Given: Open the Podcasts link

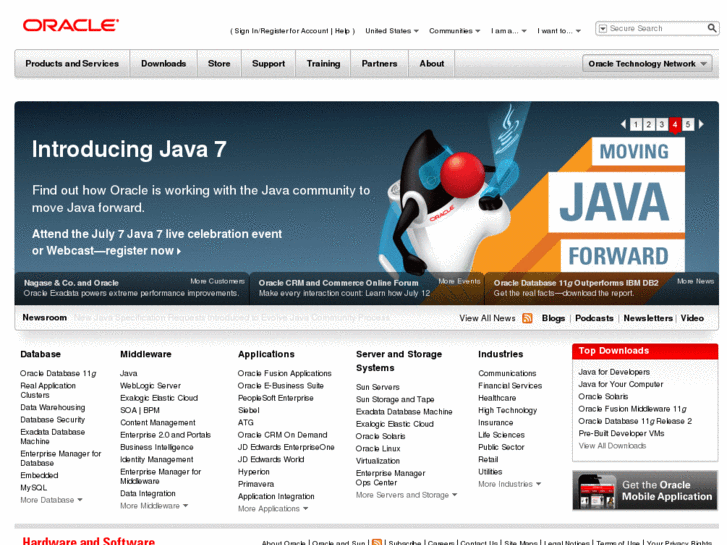Looking at the screenshot, I should (x=594, y=318).
